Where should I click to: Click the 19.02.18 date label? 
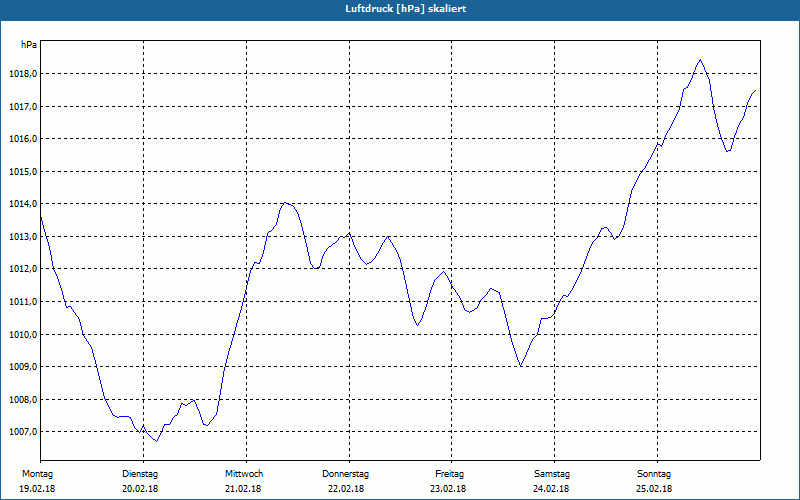(x=37, y=489)
